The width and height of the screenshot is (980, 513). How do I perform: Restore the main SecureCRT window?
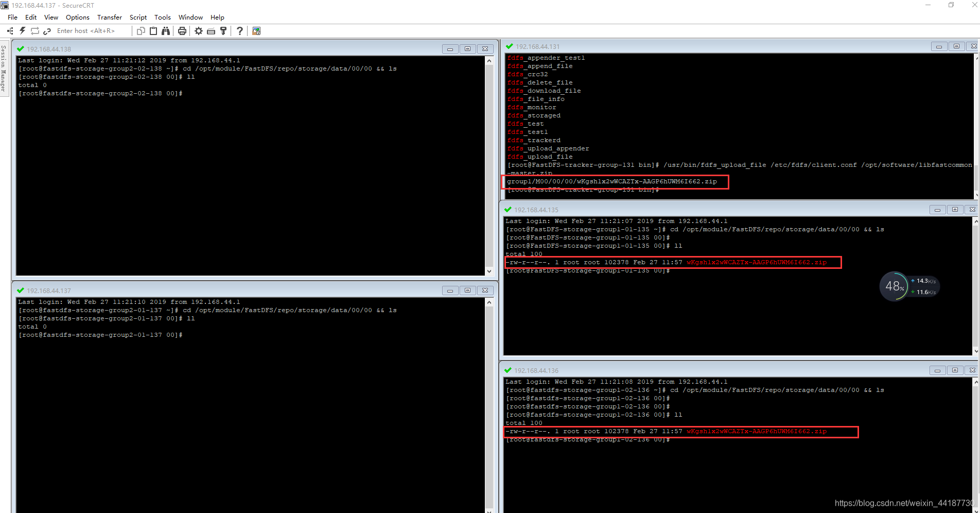pos(951,5)
